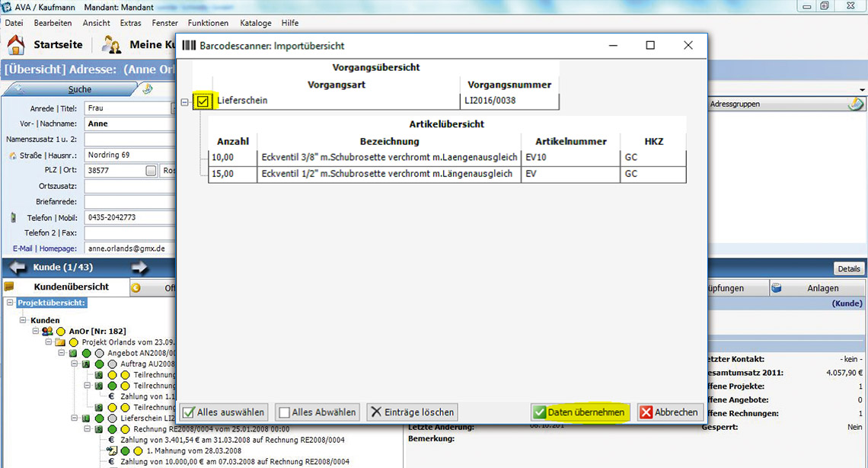Click the Adressgruppen edit icon
This screenshot has width=868, height=468.
pos(857,104)
